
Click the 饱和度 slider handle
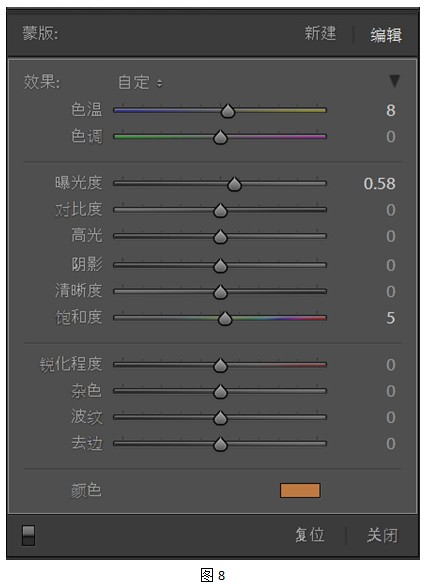[225, 319]
